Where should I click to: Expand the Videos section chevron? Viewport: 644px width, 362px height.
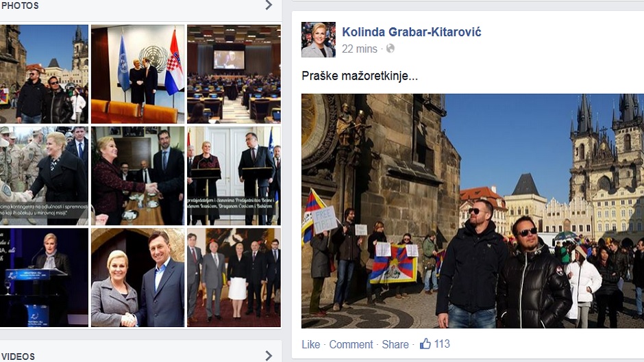click(x=269, y=355)
